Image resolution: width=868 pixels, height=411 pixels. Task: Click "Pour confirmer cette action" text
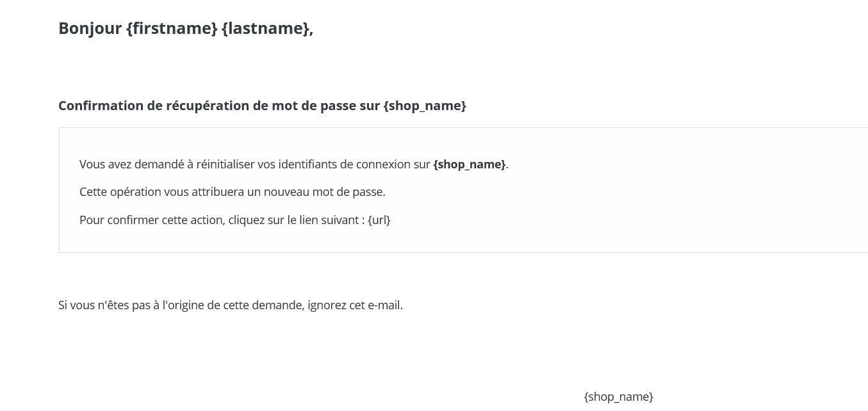point(152,220)
